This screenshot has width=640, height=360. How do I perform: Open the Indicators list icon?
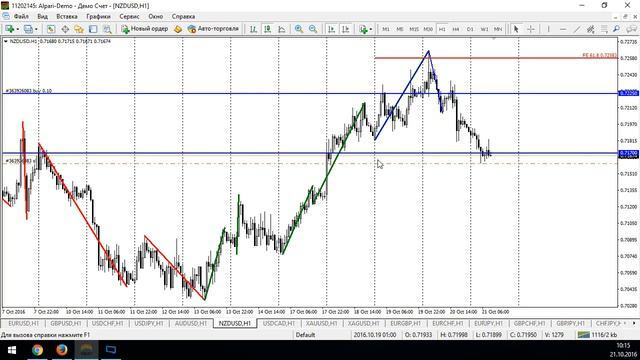[x=363, y=29]
